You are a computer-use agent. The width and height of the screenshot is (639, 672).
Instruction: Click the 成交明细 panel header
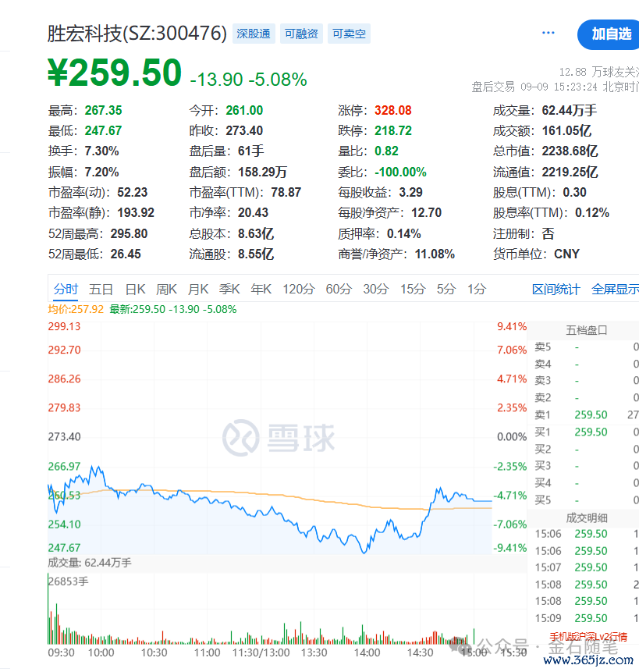coord(586,518)
